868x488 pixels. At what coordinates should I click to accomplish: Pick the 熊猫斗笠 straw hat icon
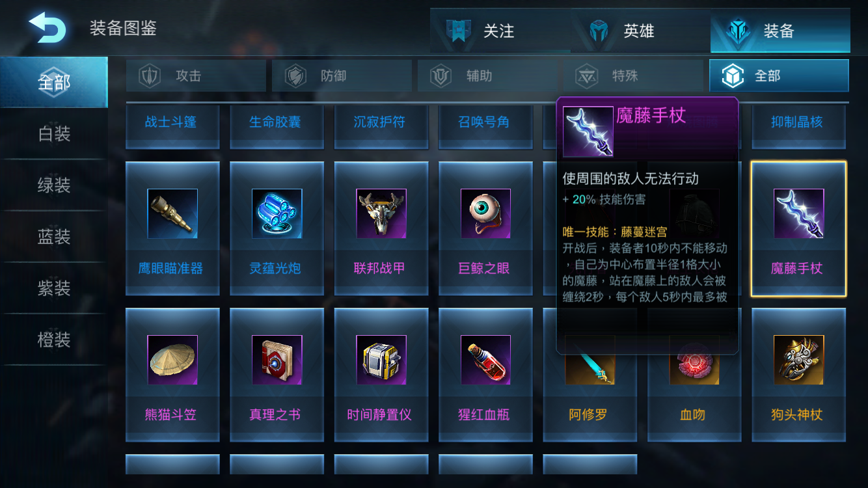coord(172,360)
